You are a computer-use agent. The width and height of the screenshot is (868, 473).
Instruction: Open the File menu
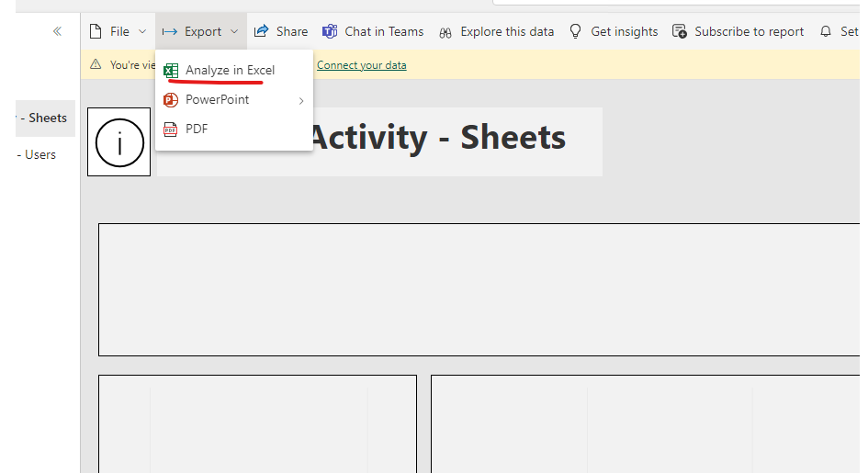pyautogui.click(x=118, y=31)
